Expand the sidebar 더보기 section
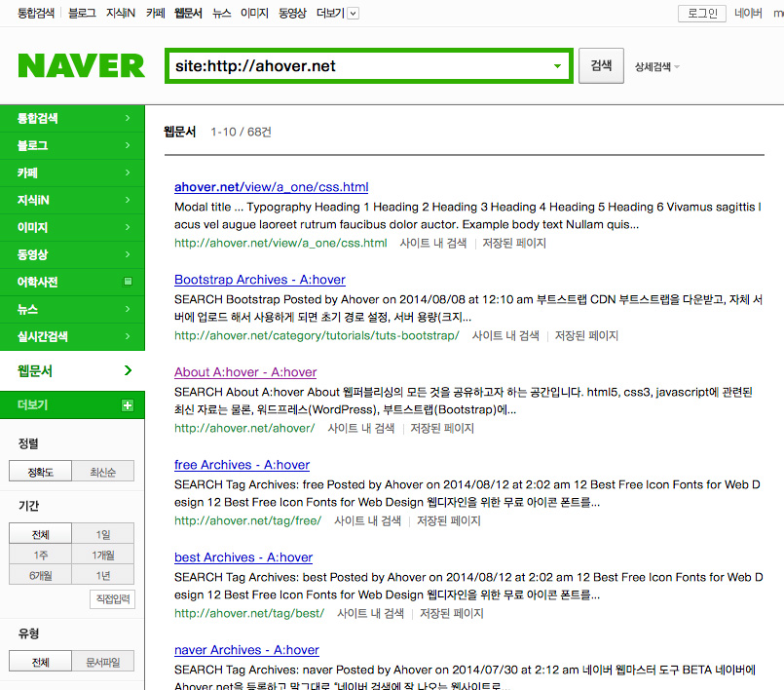This screenshot has height=690, width=784. click(72, 404)
